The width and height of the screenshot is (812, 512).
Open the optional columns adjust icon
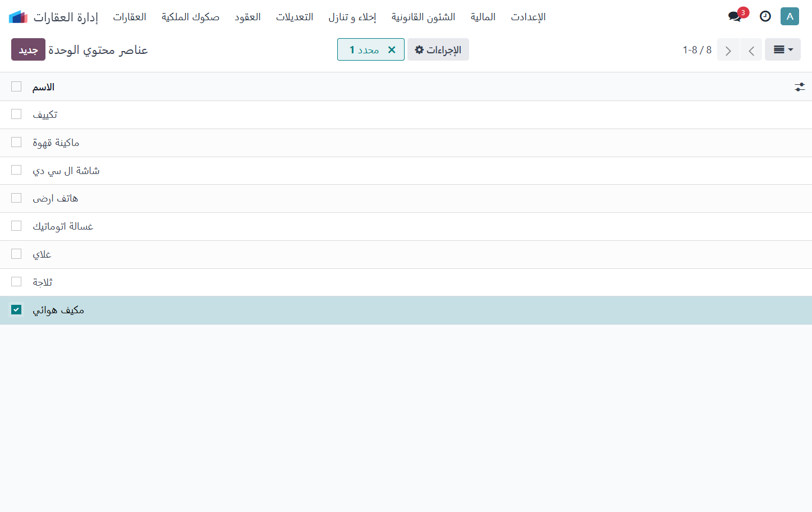pos(800,87)
